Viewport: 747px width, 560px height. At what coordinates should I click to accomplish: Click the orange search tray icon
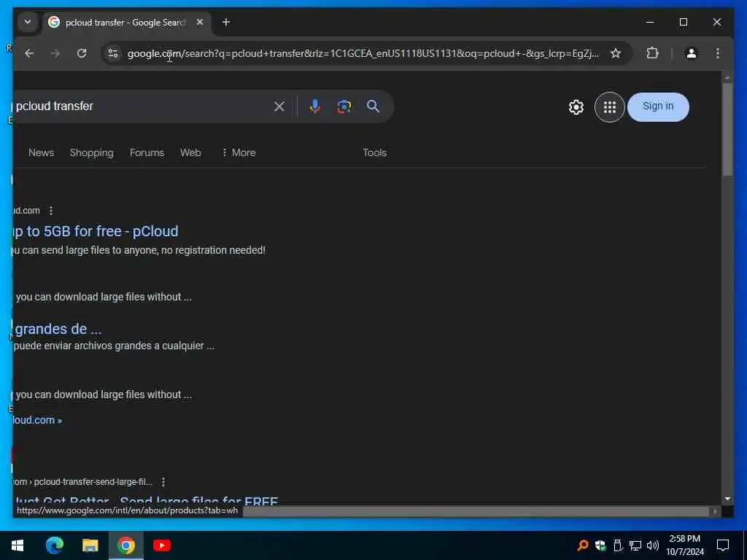pos(582,545)
